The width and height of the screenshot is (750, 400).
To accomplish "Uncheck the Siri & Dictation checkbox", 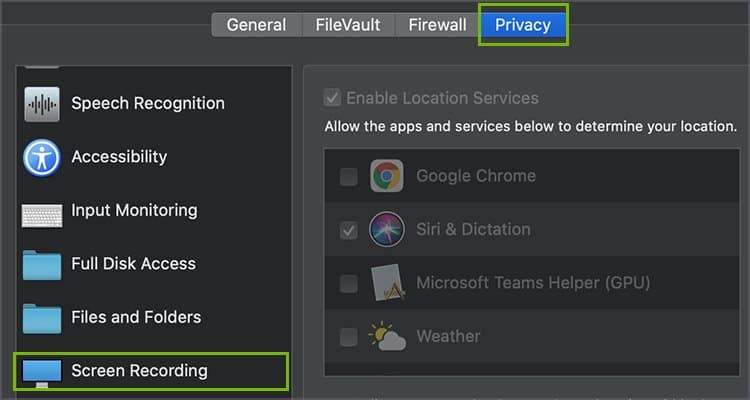I will (x=348, y=230).
